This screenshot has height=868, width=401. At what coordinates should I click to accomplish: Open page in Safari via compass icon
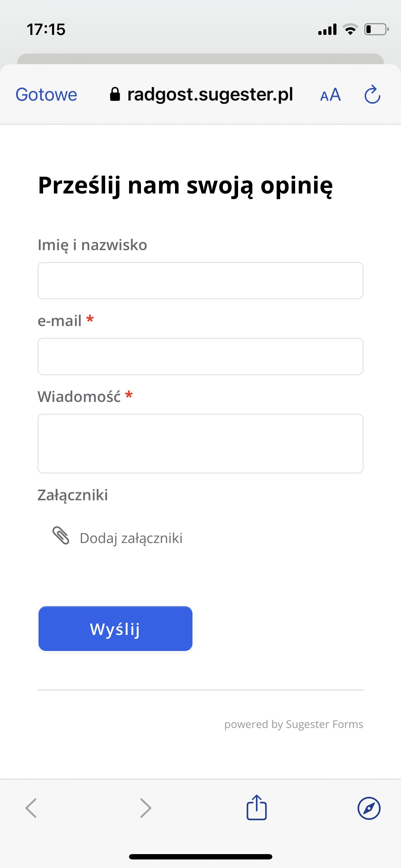[x=369, y=808]
